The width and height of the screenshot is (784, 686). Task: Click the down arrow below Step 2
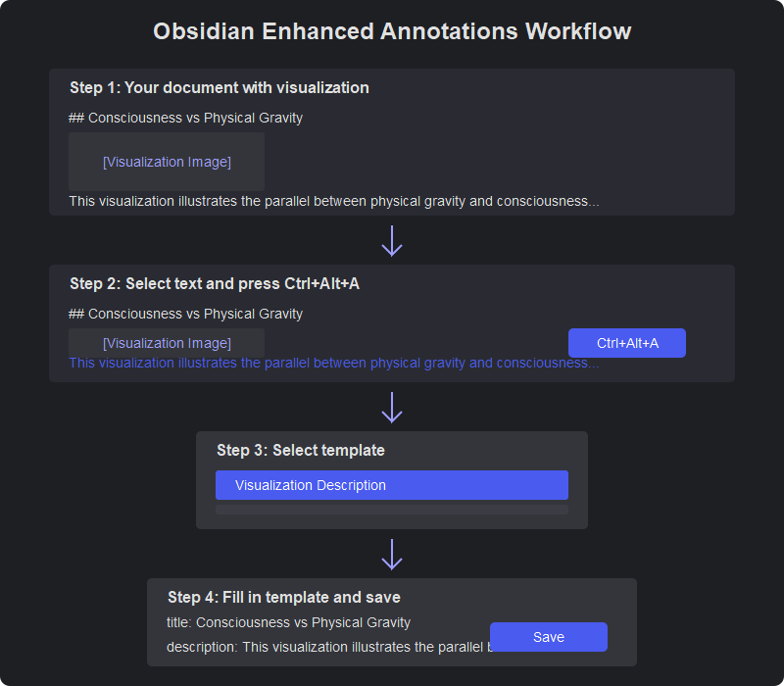point(392,408)
